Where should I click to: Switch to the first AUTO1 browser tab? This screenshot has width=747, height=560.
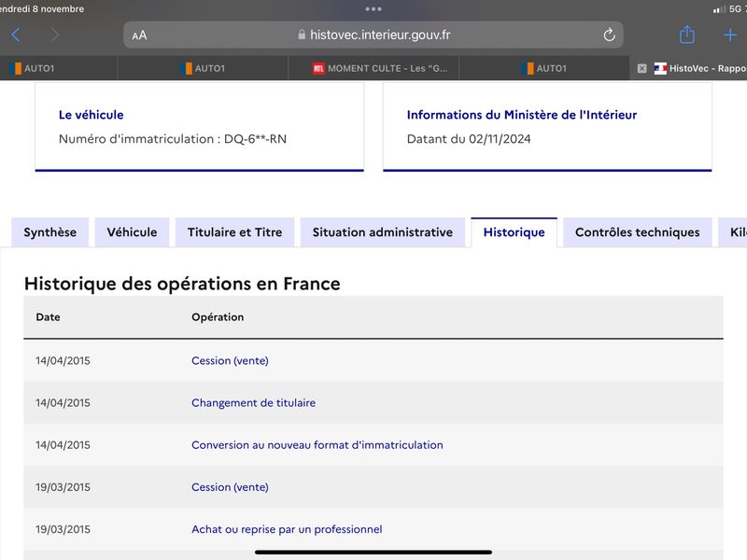tap(59, 68)
